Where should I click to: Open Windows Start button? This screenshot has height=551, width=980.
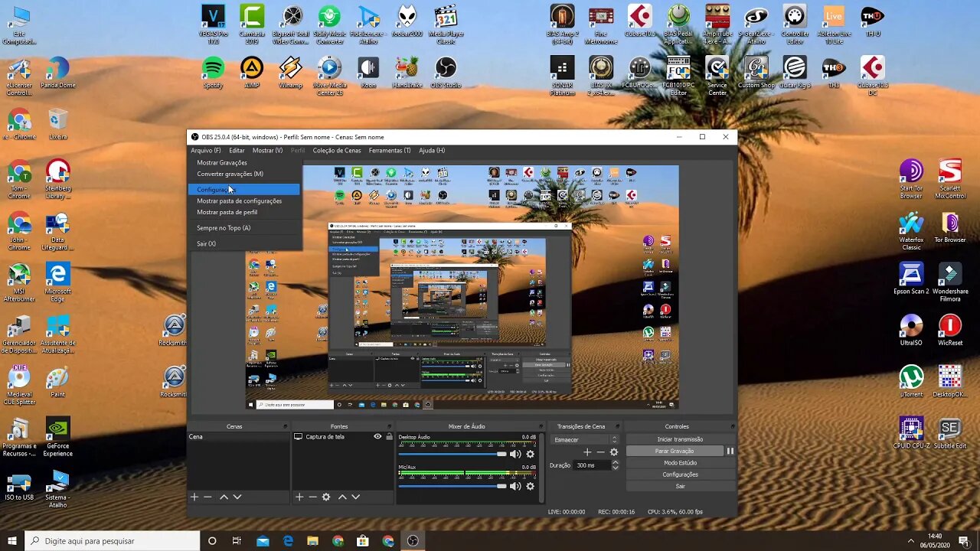[x=12, y=541]
